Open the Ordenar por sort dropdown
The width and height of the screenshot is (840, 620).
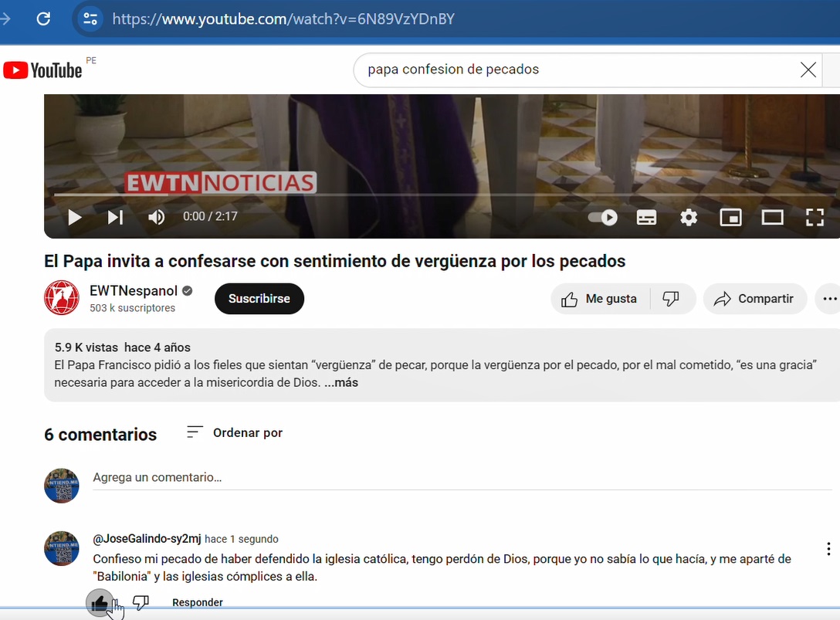[235, 432]
